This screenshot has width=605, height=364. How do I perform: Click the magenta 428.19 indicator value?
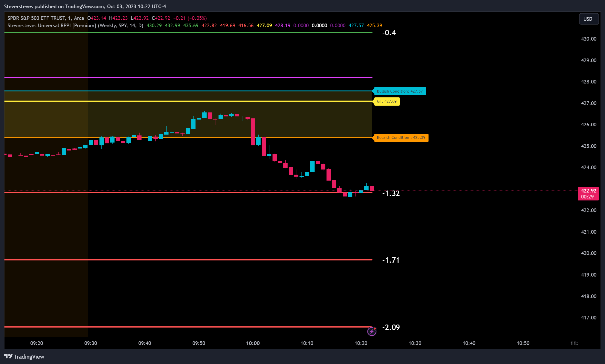(283, 26)
